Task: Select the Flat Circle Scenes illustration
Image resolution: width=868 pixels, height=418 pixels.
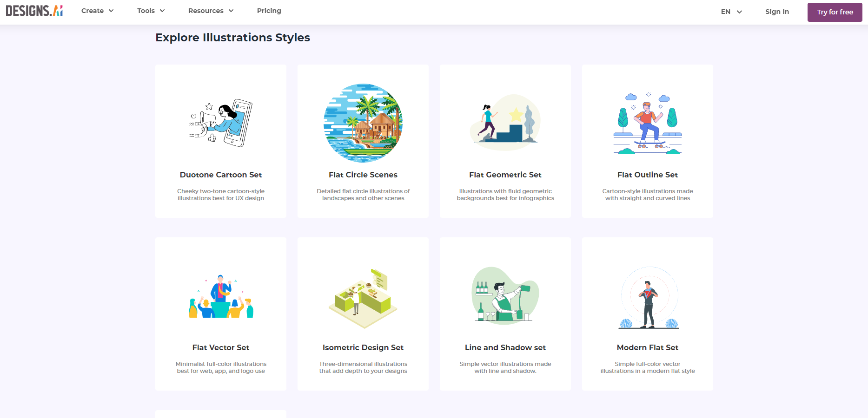Action: coord(363,123)
